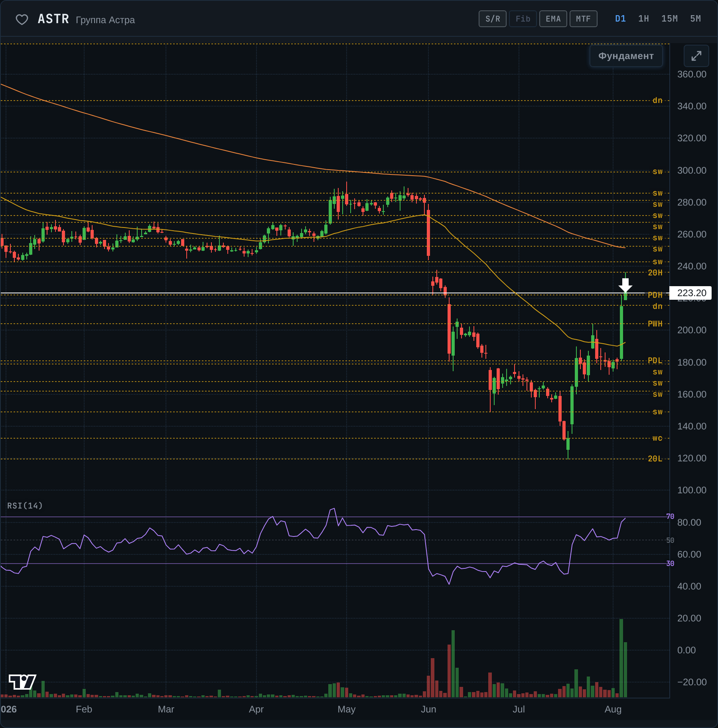Image resolution: width=718 pixels, height=728 pixels.
Task: Toggle the MTF overlay
Action: 584,19
